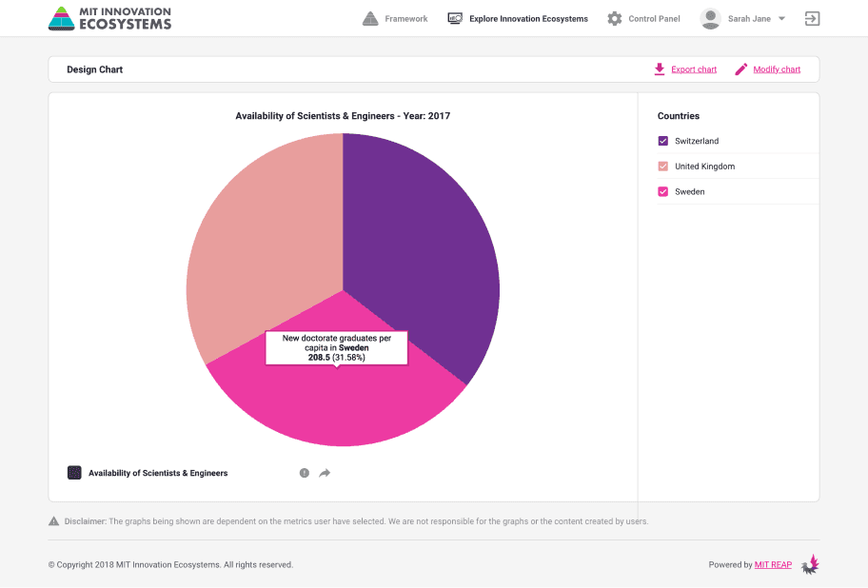Uncheck the United Kingdom checkbox

(x=662, y=167)
